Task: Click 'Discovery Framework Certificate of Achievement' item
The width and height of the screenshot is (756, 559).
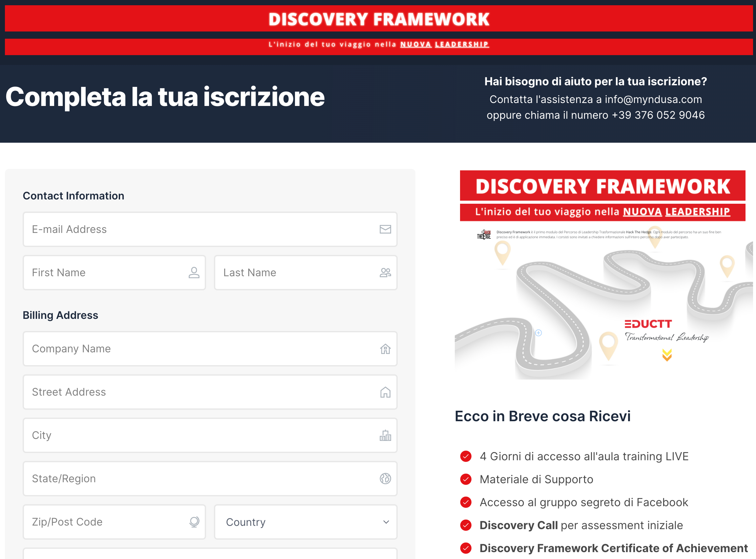Action: [614, 549]
